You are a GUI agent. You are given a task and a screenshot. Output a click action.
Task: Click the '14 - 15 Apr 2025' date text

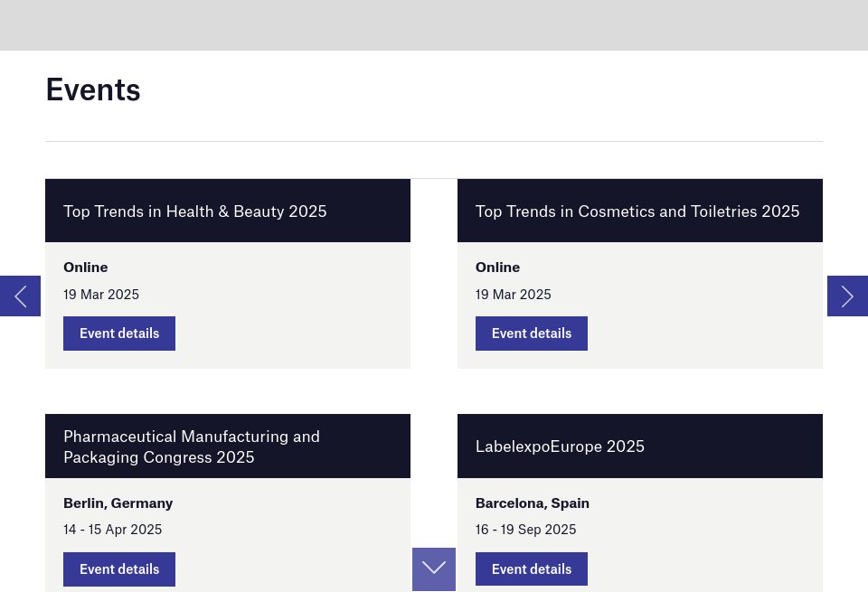click(x=112, y=530)
